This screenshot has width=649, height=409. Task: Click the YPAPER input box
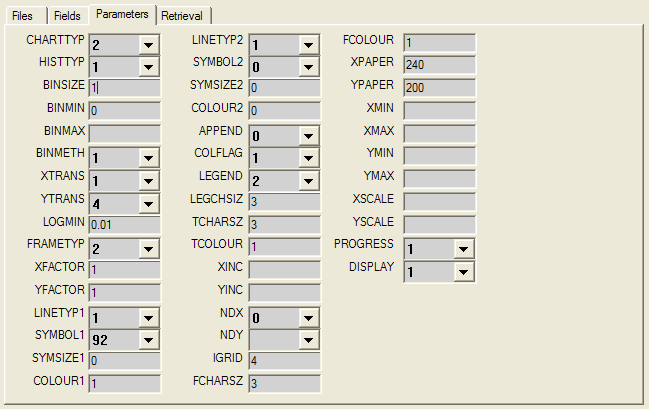(x=439, y=87)
